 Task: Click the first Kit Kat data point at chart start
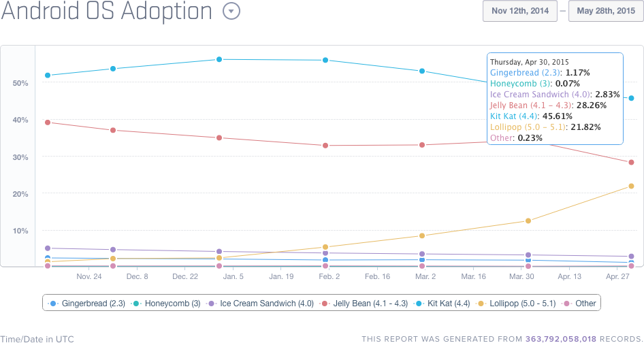47,75
